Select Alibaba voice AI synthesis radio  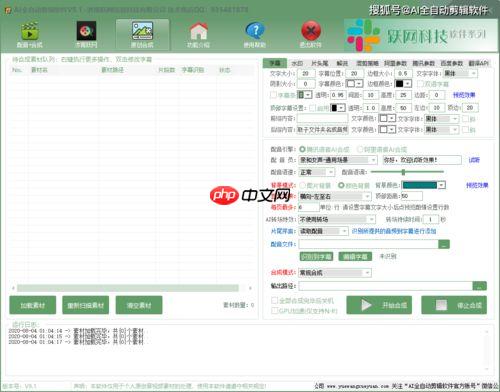pyautogui.click(x=360, y=149)
